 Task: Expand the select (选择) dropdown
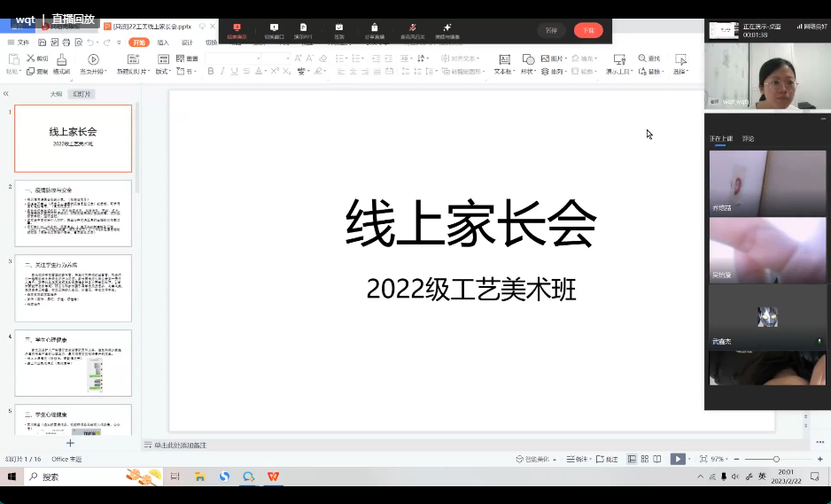[680, 72]
